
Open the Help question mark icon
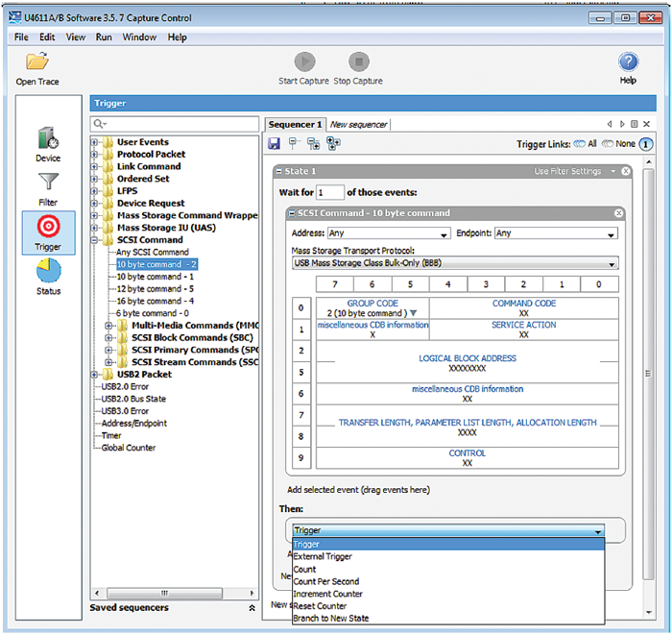click(628, 61)
